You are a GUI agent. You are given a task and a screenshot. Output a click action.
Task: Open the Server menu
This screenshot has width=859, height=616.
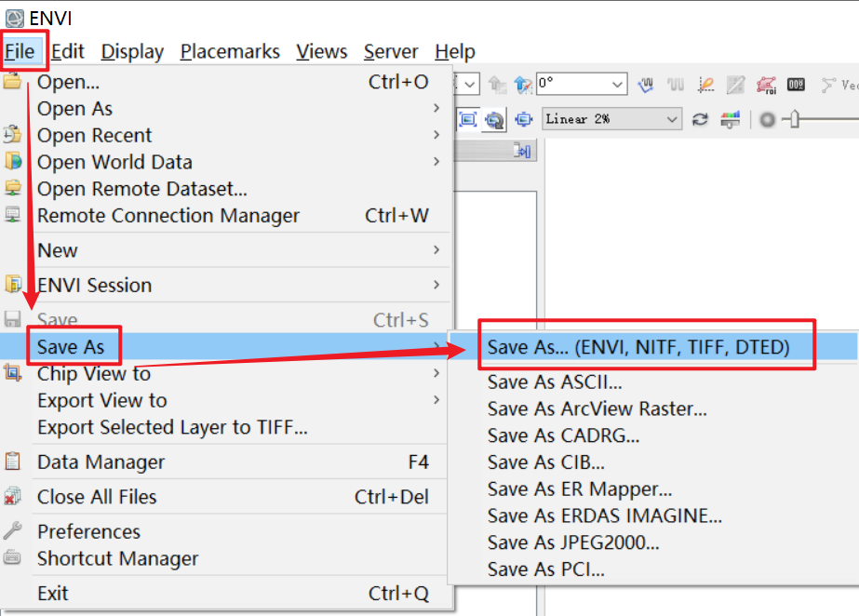tap(391, 51)
